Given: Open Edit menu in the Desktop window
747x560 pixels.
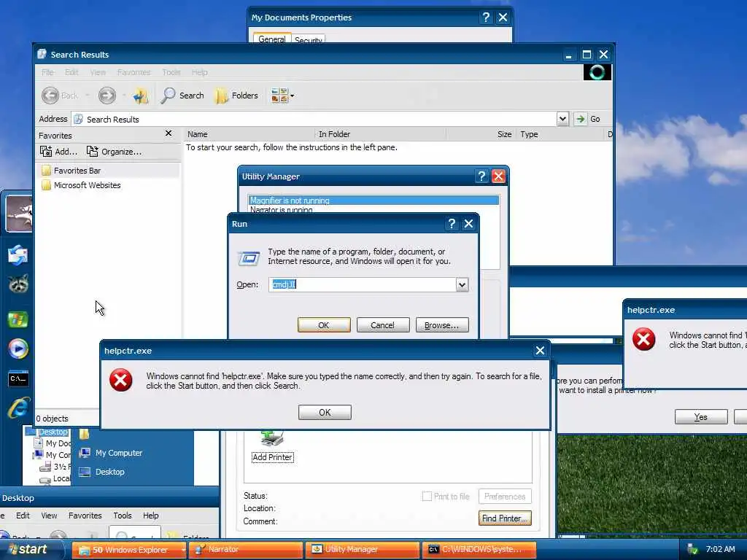Looking at the screenshot, I should click(x=23, y=516).
